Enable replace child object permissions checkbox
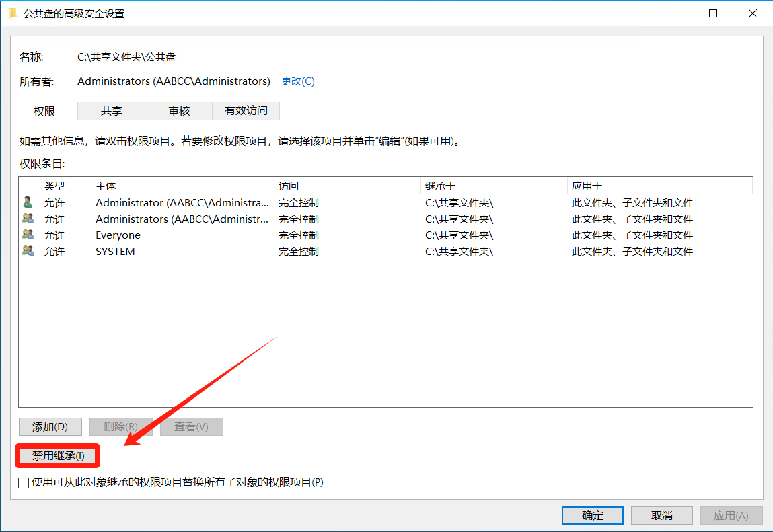This screenshot has width=773, height=532. coord(24,482)
